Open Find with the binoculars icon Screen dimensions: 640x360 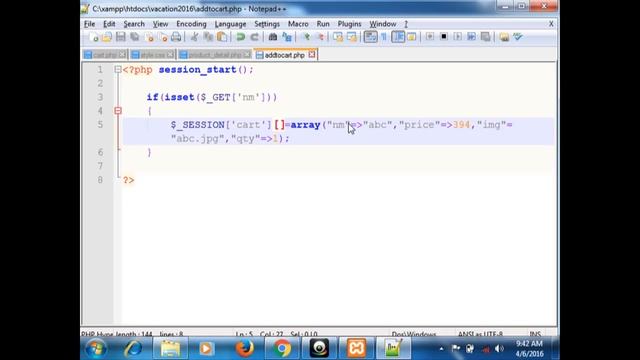[x=273, y=37]
